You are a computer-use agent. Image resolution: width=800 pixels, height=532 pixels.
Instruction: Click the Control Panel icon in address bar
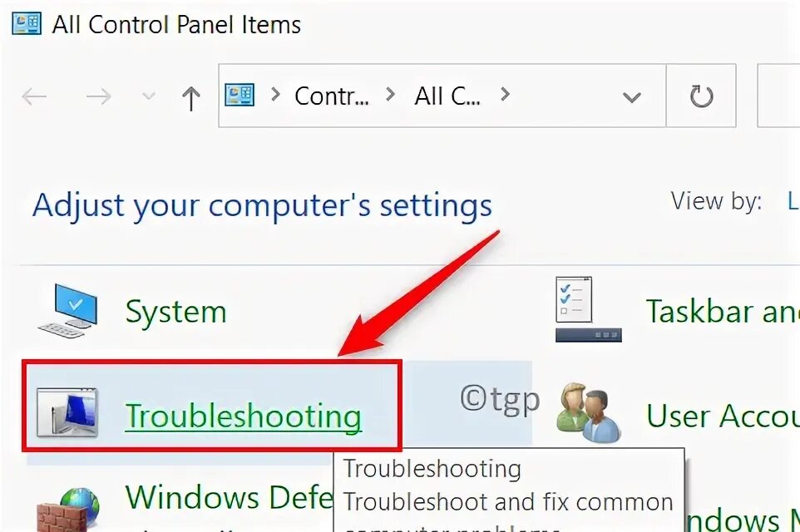pos(240,95)
